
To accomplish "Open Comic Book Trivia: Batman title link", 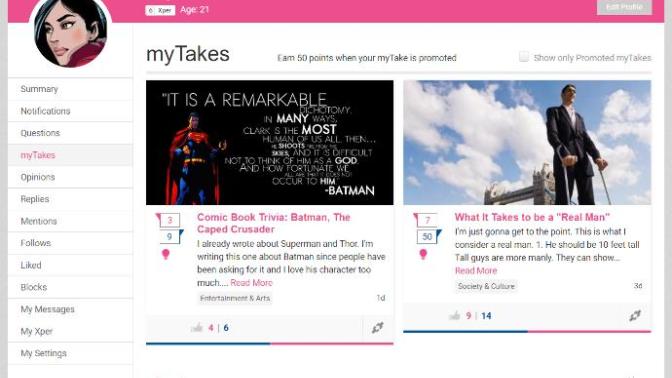I will click(x=274, y=223).
